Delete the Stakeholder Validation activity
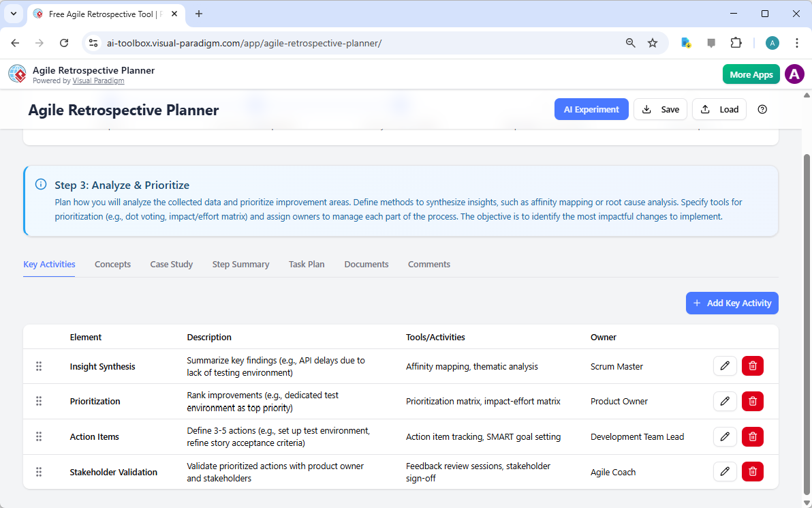Screen dimensions: 812x508 [x=752, y=471]
